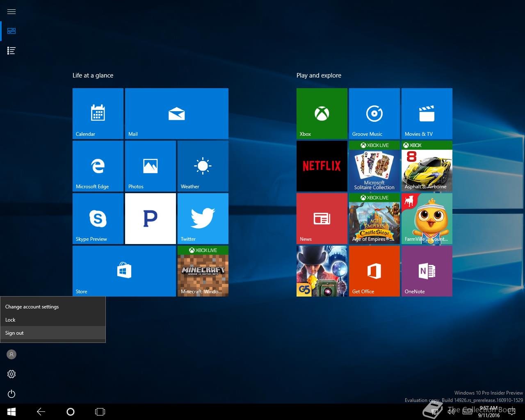Screen dimensions: 525x420
Task: Click the Play and explore group header
Action: (319, 75)
